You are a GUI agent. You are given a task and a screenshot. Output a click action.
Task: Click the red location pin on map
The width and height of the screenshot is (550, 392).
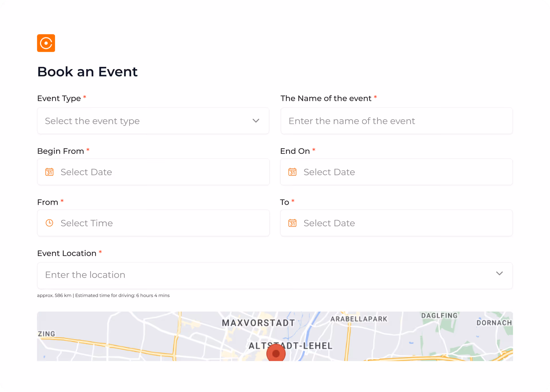point(276,353)
